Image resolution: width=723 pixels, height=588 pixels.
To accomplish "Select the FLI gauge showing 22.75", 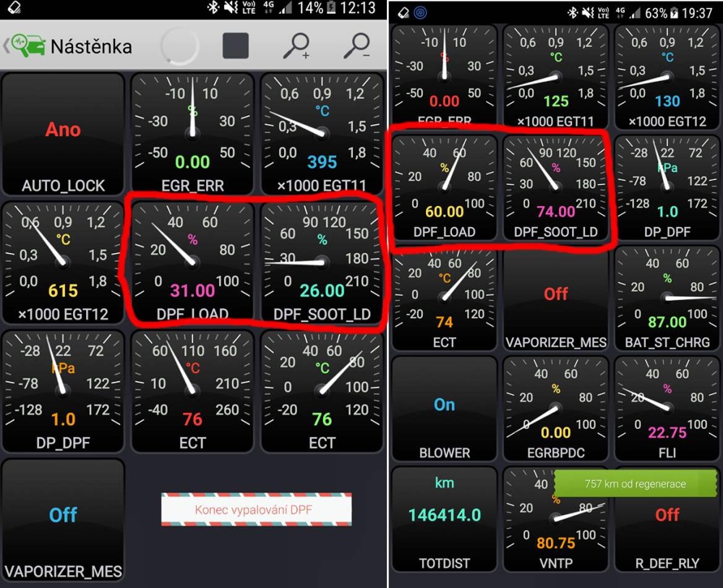I will (x=667, y=408).
